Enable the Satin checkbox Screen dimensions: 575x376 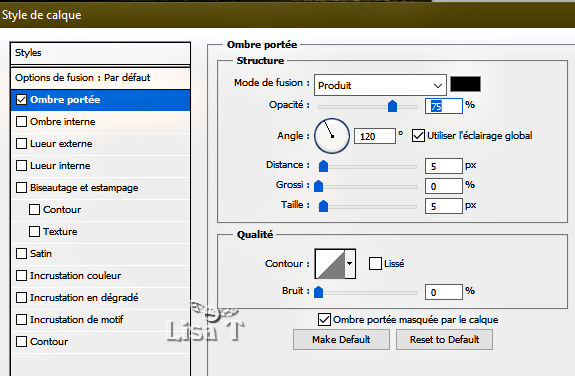coord(22,254)
